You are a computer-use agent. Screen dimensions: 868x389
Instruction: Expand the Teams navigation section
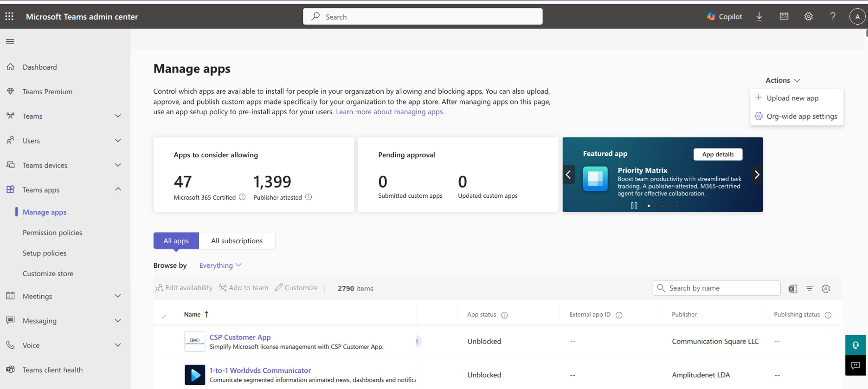click(x=118, y=116)
